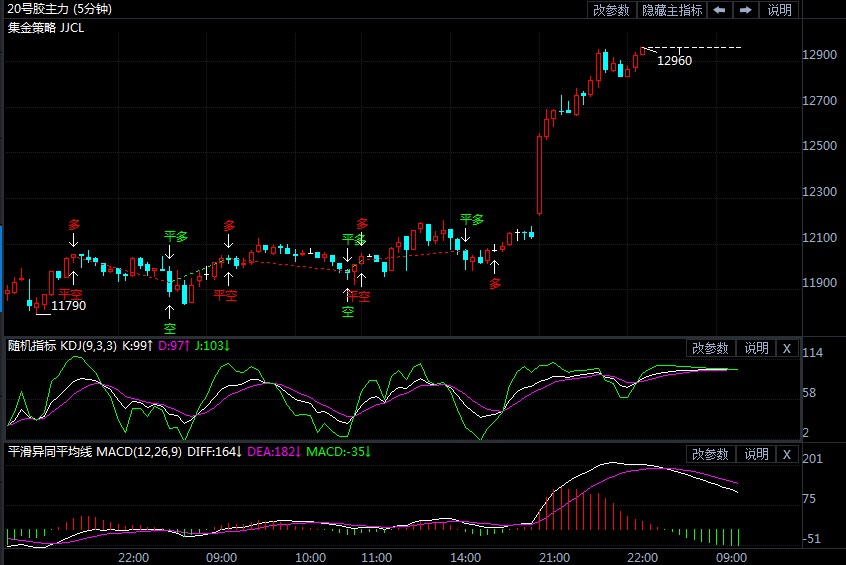Click the right arrow navigation button
Screen dimensions: 846x565
[x=745, y=10]
